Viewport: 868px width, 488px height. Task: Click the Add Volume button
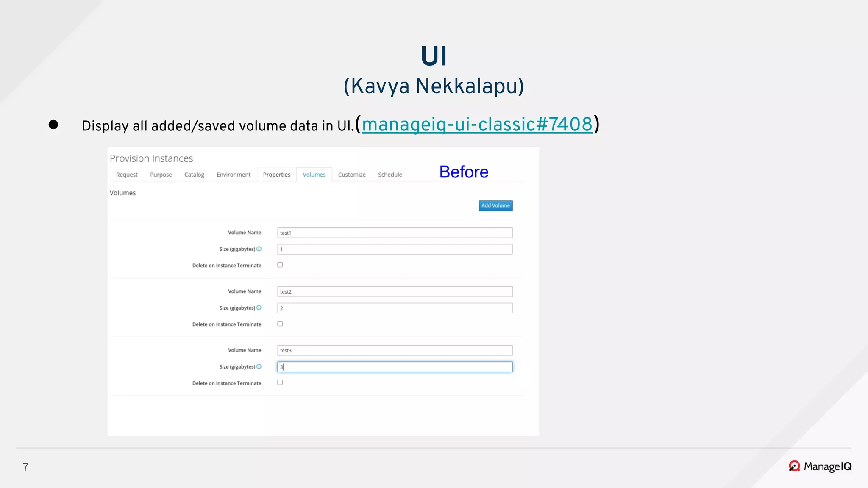point(495,205)
